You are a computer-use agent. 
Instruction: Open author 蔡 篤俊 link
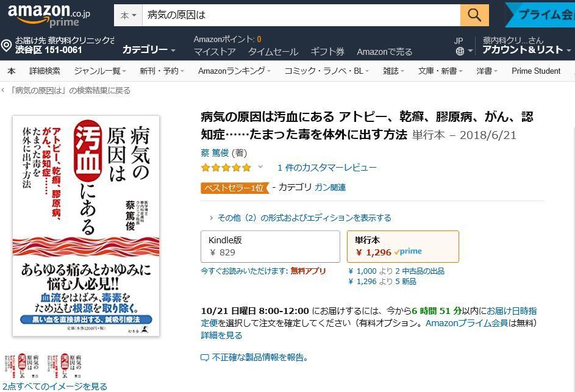point(215,152)
